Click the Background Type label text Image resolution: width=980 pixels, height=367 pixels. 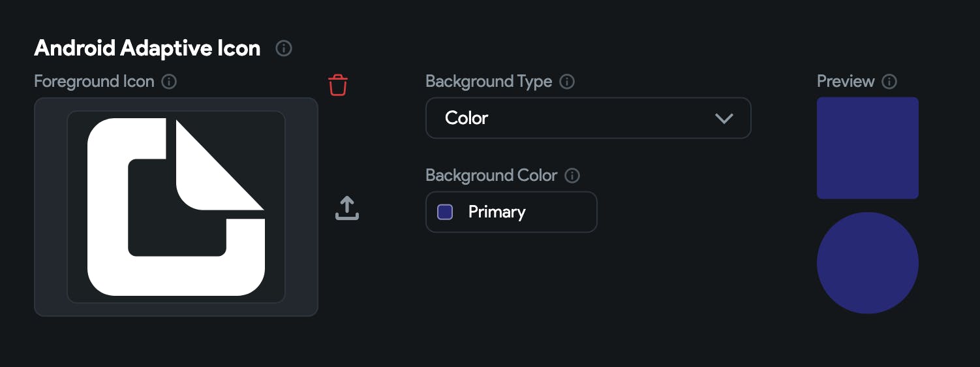[488, 82]
